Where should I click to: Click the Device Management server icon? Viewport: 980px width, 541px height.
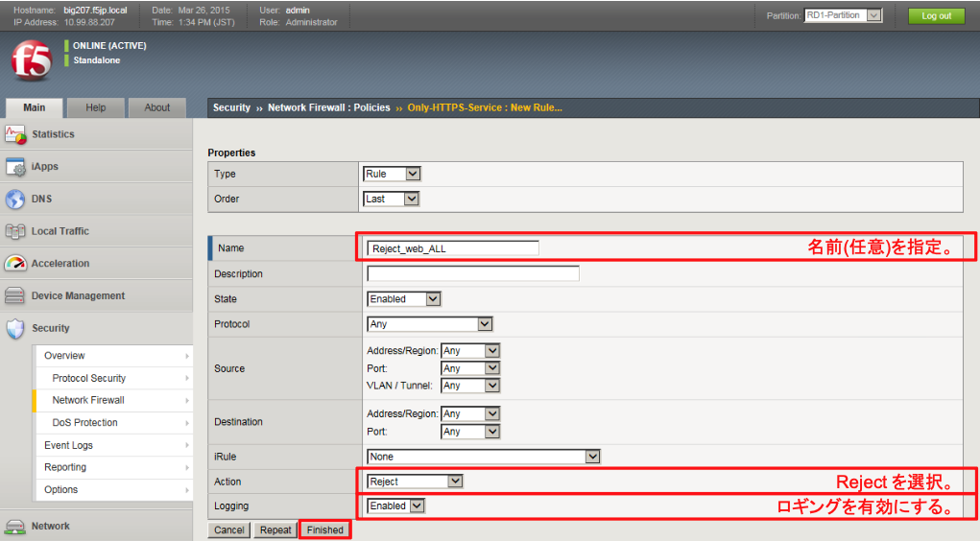pos(15,295)
